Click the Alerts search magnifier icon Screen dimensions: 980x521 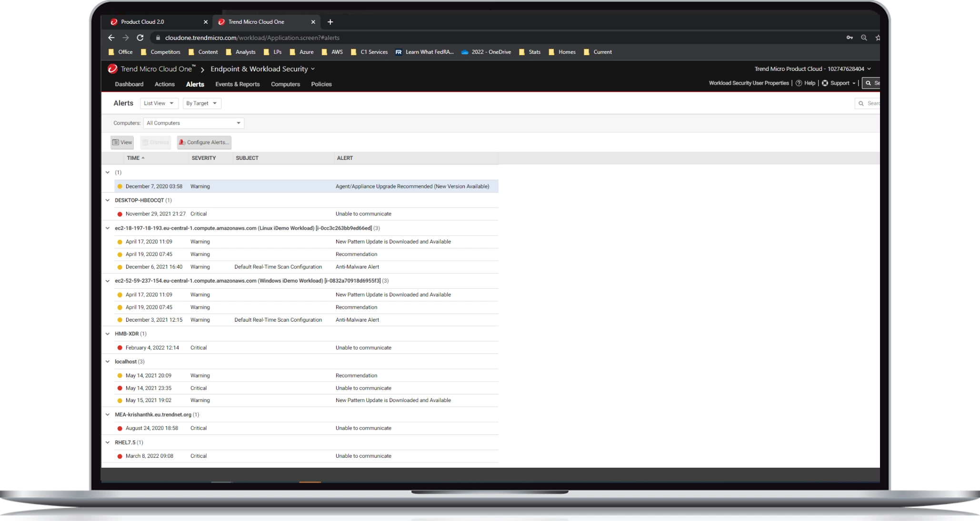coord(861,103)
